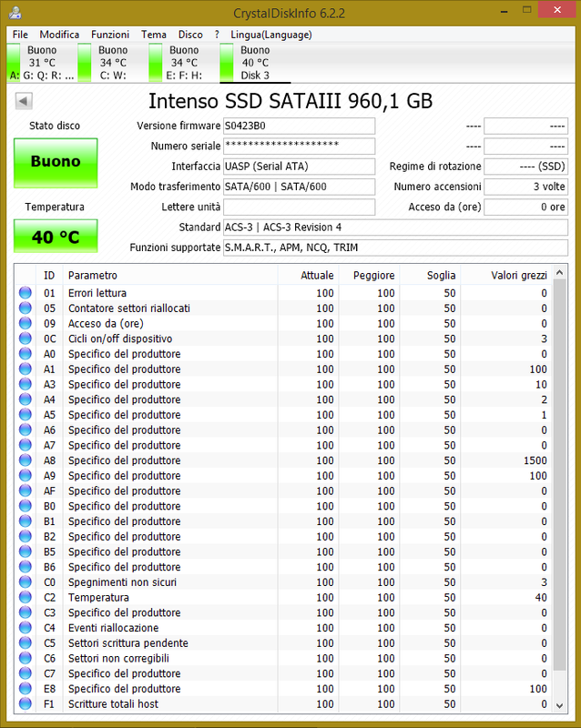Open the Lingua(Language) menu
Image resolution: width=581 pixels, height=728 pixels.
click(271, 35)
